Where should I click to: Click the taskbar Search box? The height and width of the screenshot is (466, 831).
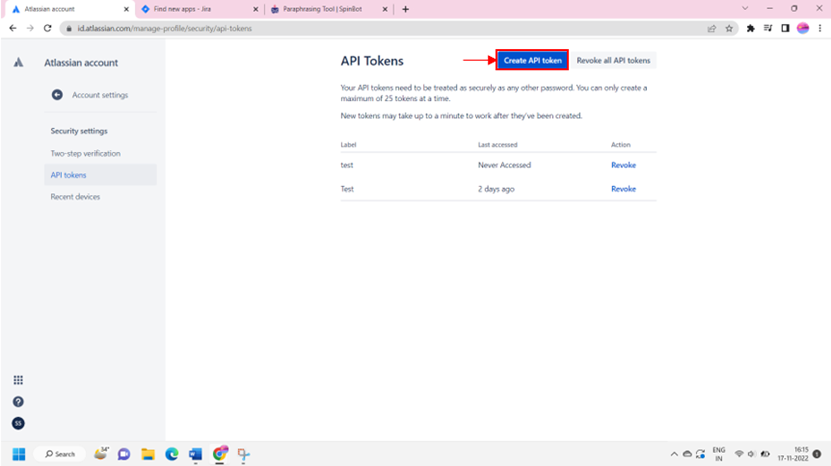tap(60, 454)
